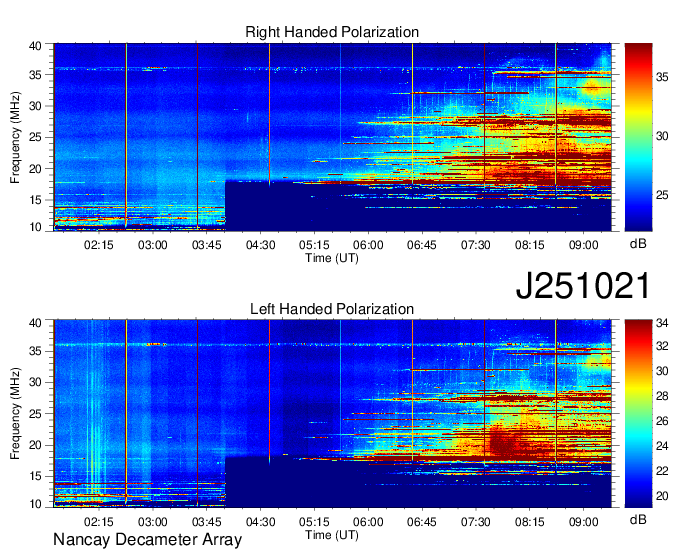Image resolution: width=680 pixels, height=552 pixels.
Task: Click the Frequency (MHz) axis label of top plot
Action: [x=16, y=136]
